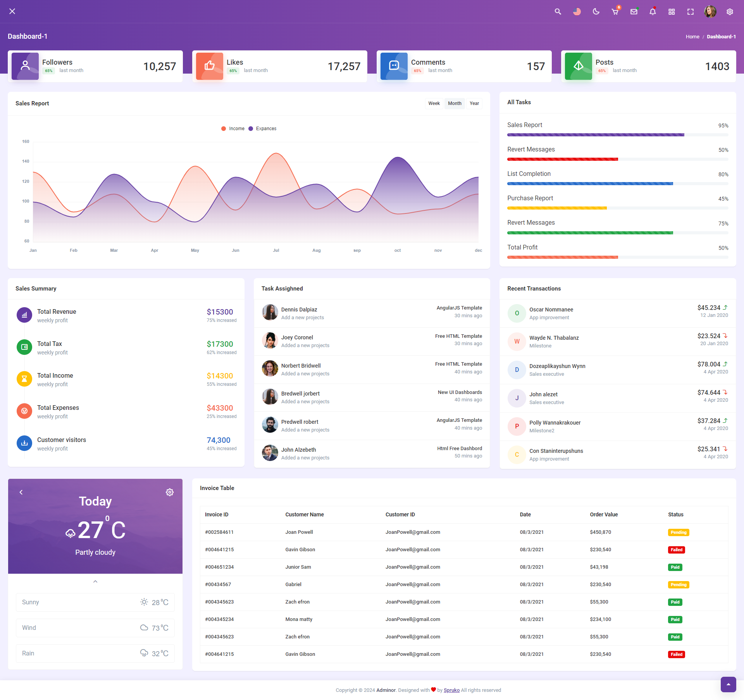Viewport: 744px width, 700px height.
Task: Toggle fullscreen mode icon
Action: pos(691,12)
